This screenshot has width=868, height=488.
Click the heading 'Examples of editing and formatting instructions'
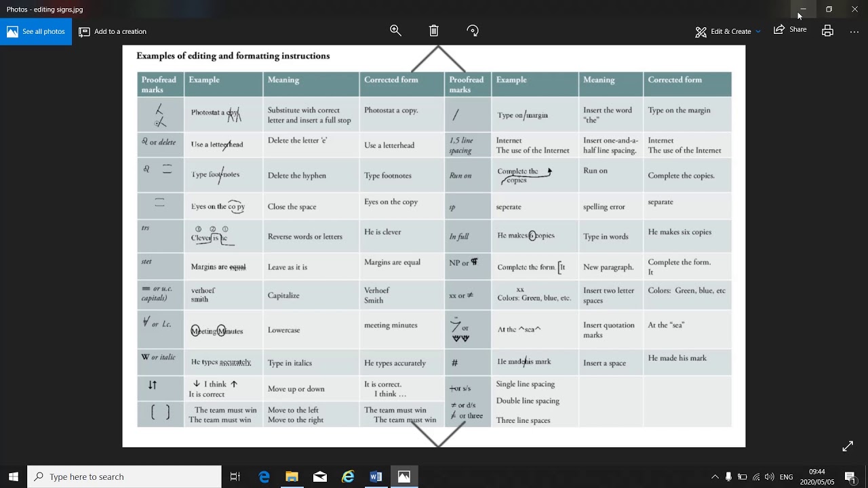coord(233,56)
